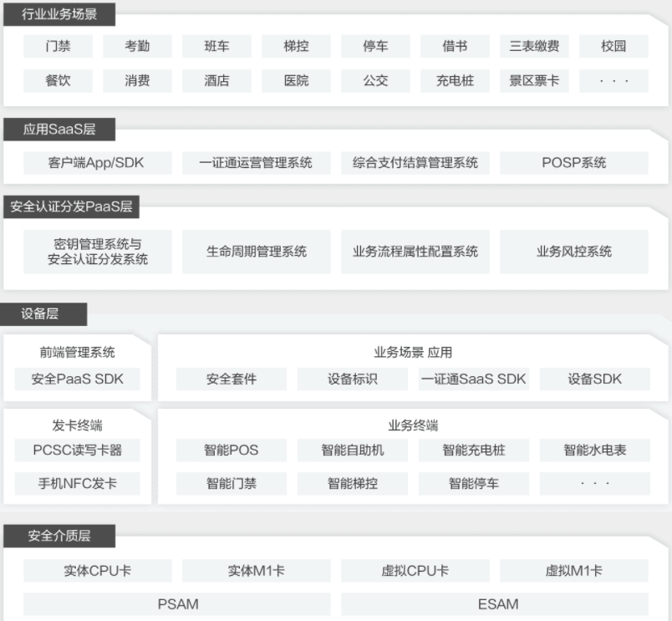Viewport: 672px width, 621px height.
Task: Select the 智能停车 box
Action: pos(474,483)
